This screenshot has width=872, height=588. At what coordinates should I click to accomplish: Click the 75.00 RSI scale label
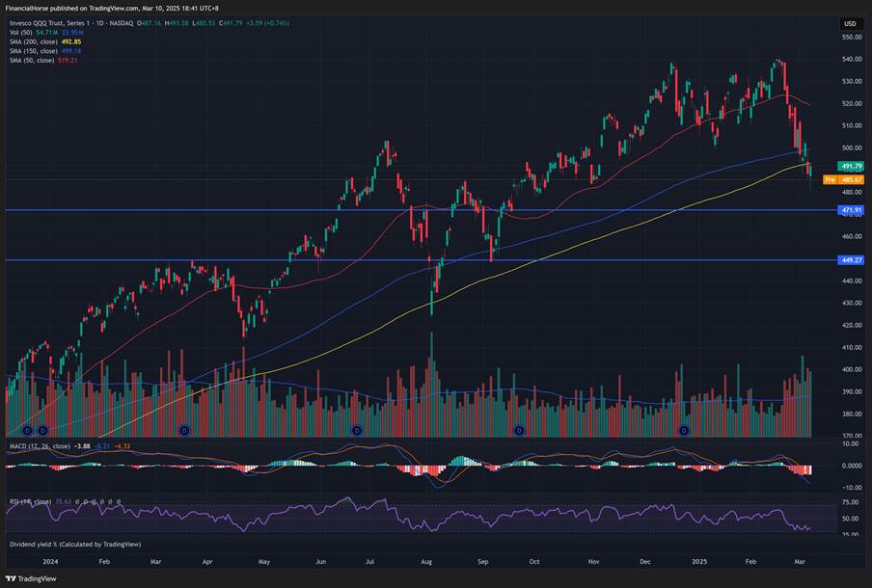pyautogui.click(x=851, y=502)
